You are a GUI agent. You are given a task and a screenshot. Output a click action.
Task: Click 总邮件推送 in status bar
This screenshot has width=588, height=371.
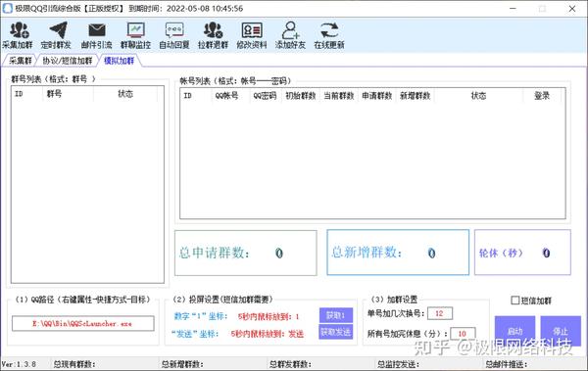point(506,364)
